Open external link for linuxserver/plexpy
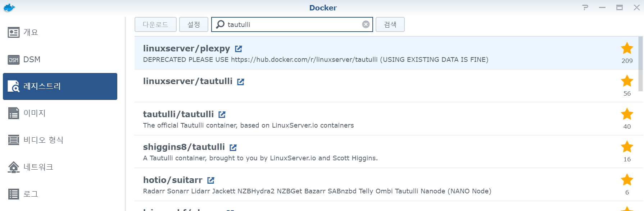 (x=239, y=49)
